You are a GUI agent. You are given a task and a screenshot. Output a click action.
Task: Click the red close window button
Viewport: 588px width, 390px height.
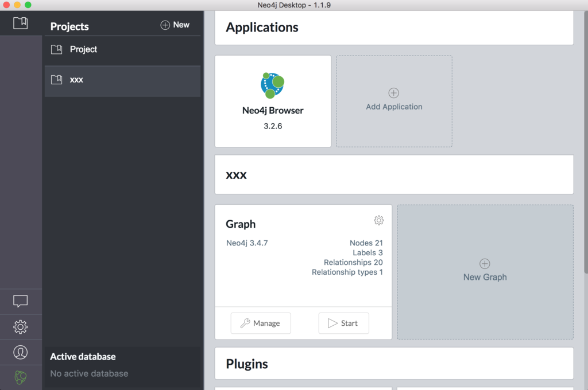point(6,5)
